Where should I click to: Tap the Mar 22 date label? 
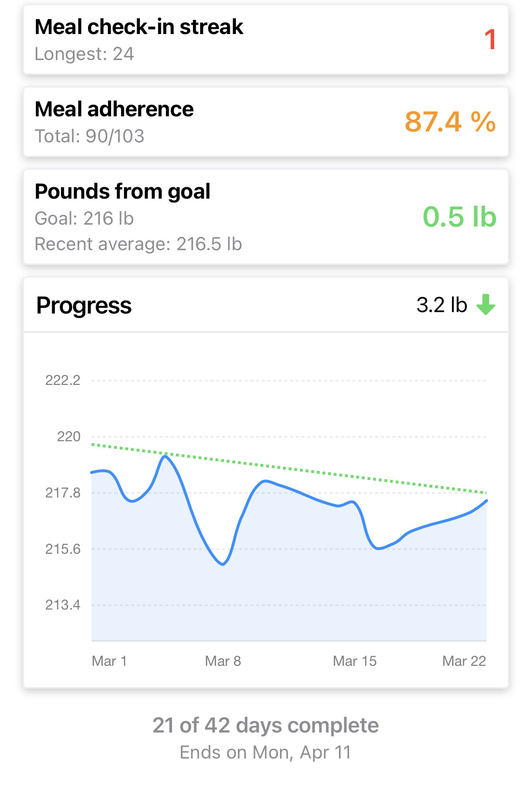pyautogui.click(x=464, y=661)
